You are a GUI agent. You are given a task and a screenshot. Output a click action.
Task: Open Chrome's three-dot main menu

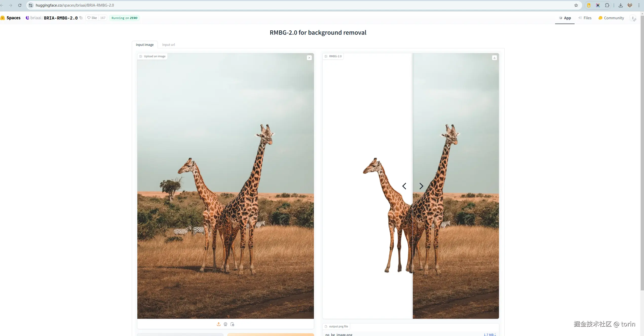pyautogui.click(x=639, y=5)
